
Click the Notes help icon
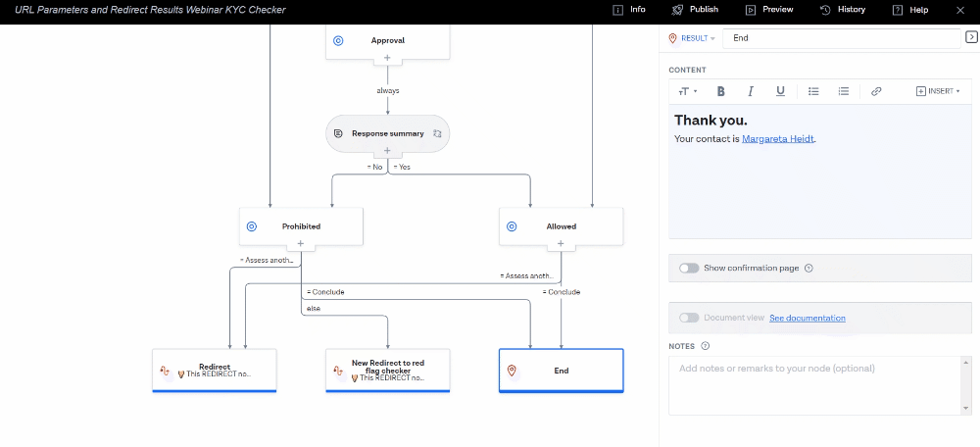(x=706, y=346)
